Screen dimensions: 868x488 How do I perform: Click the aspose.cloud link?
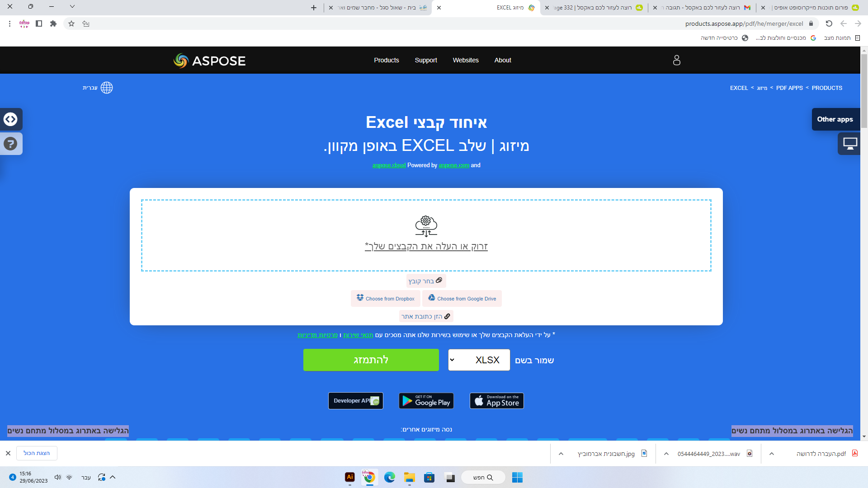389,165
